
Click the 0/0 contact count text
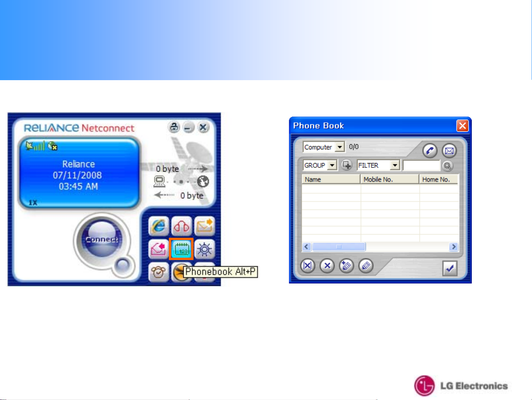tap(354, 147)
